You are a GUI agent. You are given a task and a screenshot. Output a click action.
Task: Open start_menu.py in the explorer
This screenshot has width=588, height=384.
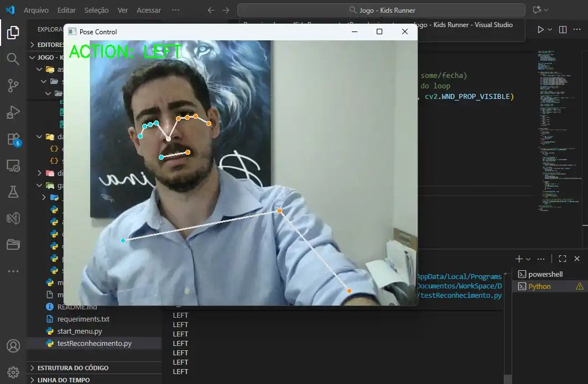[x=80, y=331]
